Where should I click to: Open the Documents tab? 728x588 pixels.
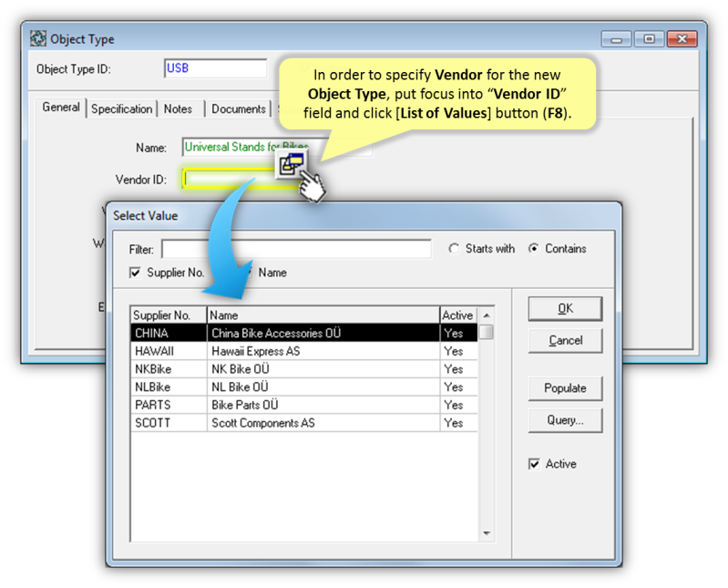point(239,109)
